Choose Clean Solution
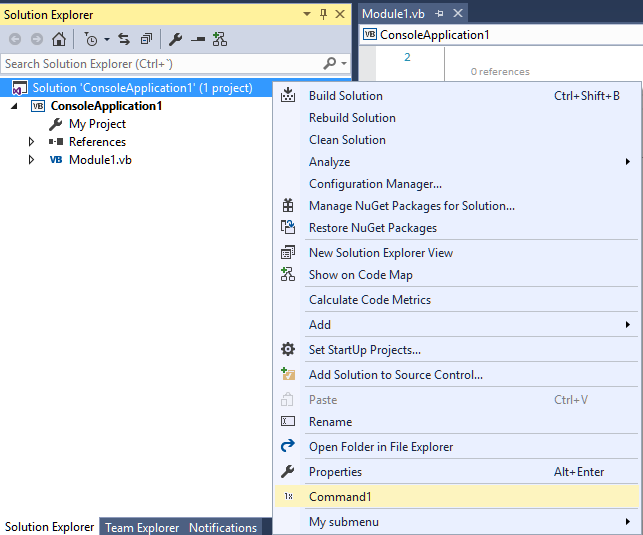The width and height of the screenshot is (643, 535). click(x=456, y=140)
